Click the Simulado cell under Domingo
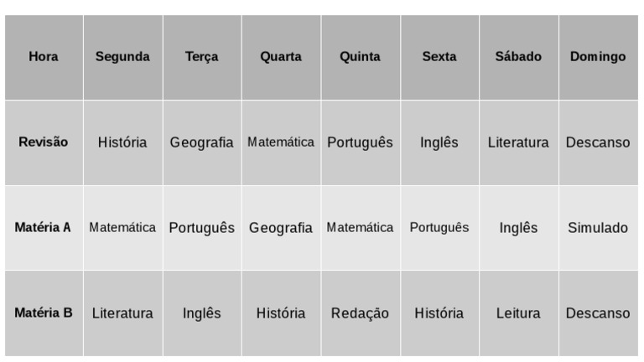The image size is (644, 362). (598, 228)
